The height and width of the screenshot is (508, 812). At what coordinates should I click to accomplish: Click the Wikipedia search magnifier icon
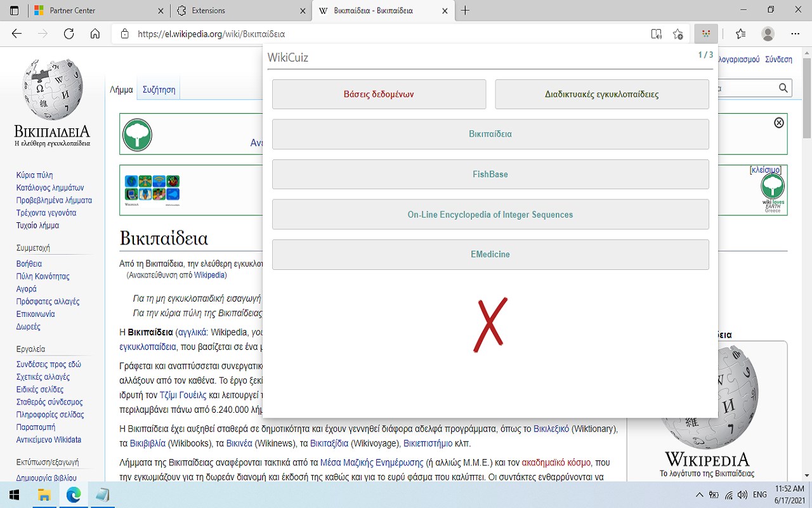coord(783,88)
